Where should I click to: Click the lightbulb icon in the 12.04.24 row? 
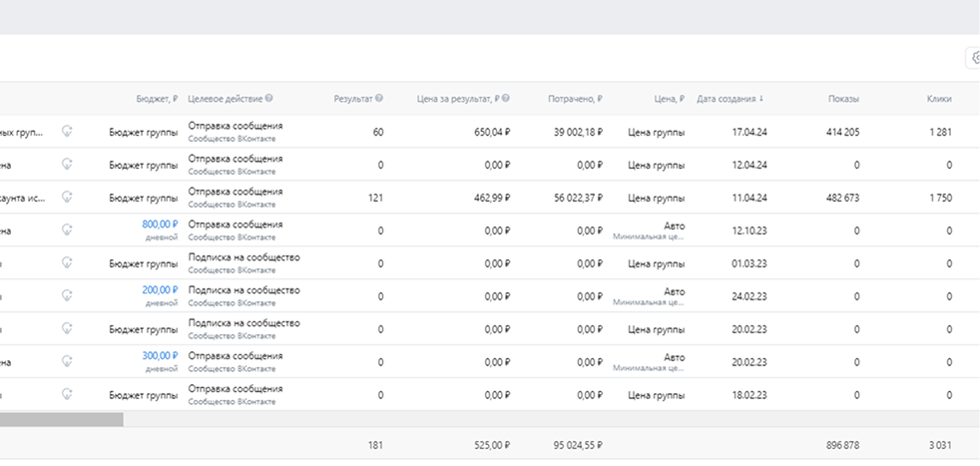coord(67,164)
